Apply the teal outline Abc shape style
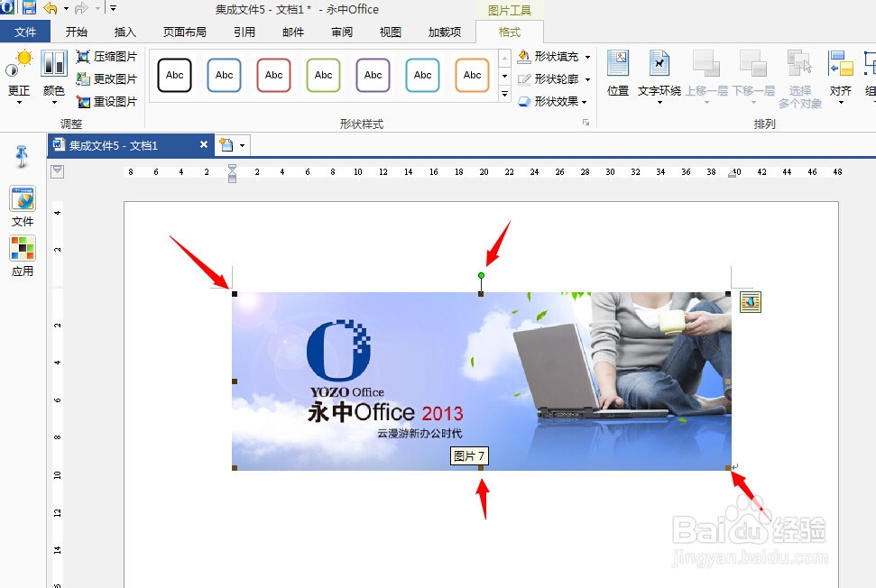The width and height of the screenshot is (876, 588). coord(422,75)
